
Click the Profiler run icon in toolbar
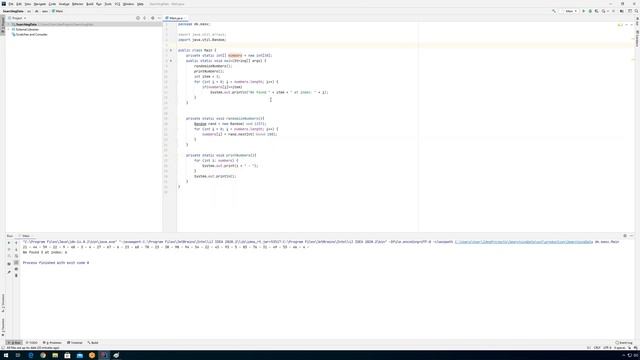[603, 11]
